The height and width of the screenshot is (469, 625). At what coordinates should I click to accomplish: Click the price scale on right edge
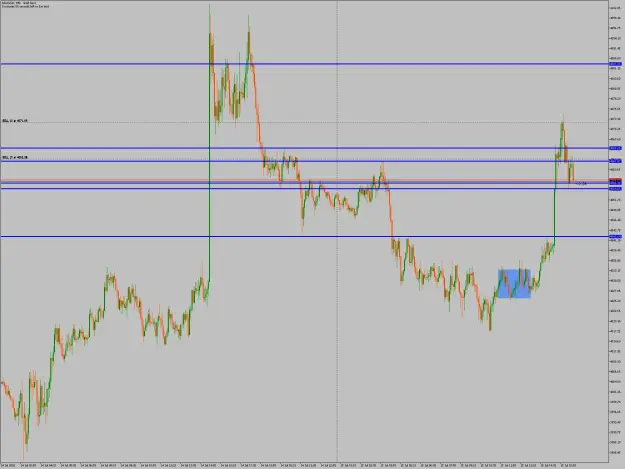pyautogui.click(x=617, y=231)
